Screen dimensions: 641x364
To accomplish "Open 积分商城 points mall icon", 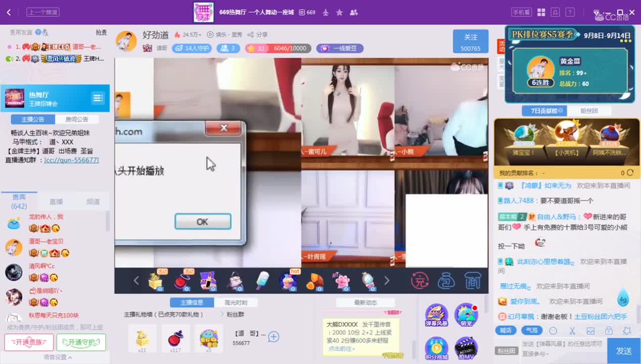I will [x=436, y=349].
